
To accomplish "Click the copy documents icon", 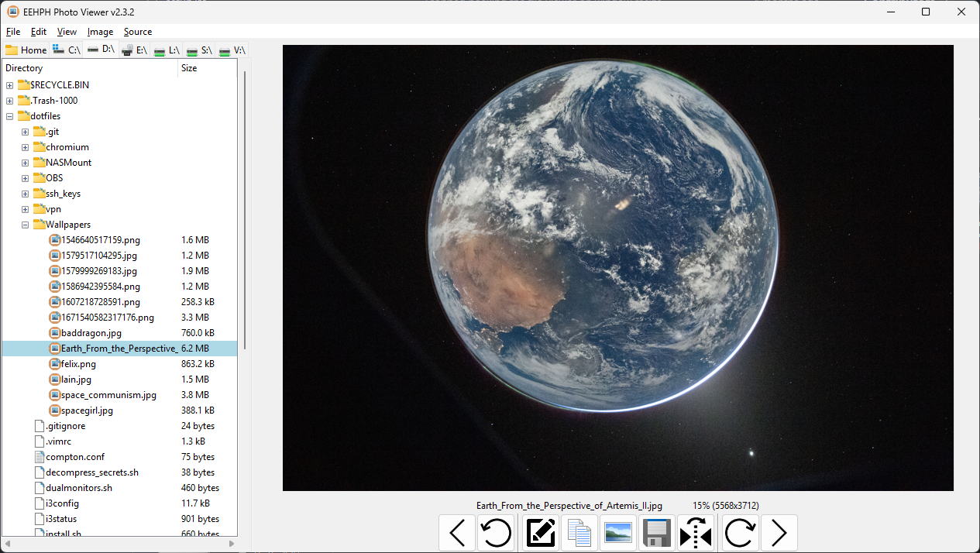I will (579, 533).
